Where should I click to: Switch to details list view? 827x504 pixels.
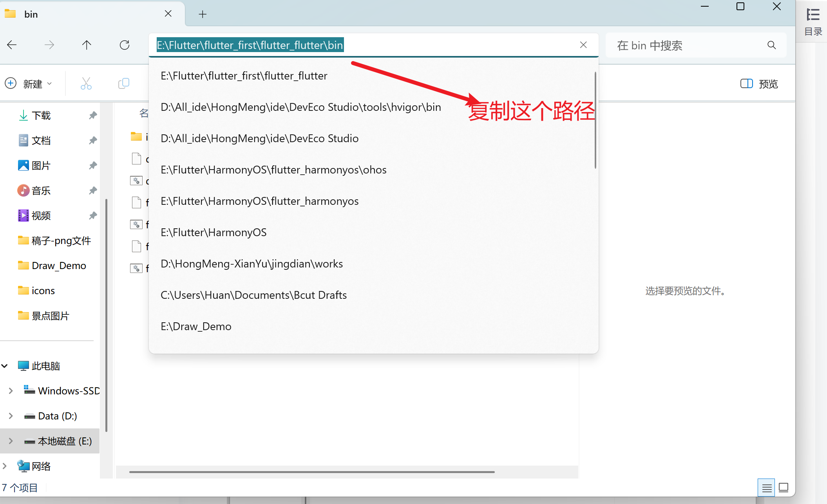767,488
